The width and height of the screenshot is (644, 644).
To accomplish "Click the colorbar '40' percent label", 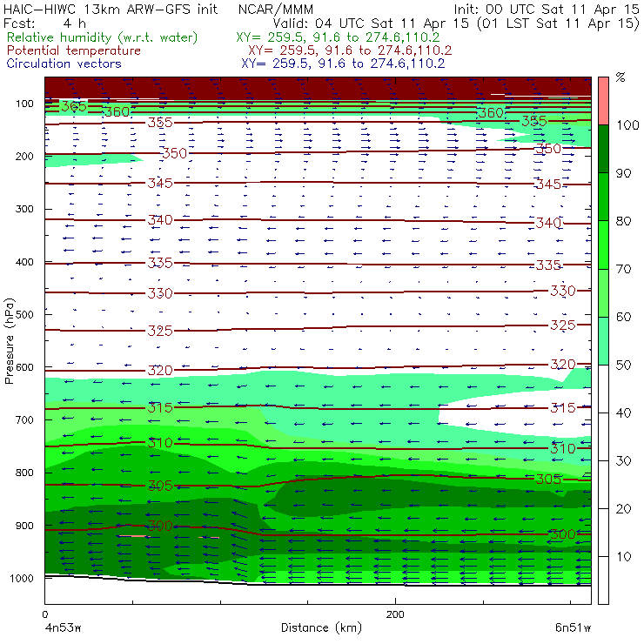I will (623, 413).
